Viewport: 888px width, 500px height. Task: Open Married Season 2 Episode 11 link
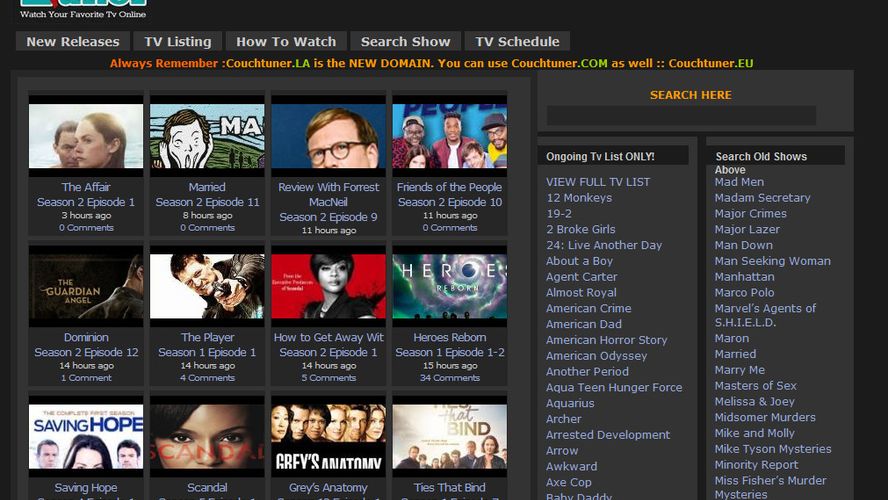(207, 194)
